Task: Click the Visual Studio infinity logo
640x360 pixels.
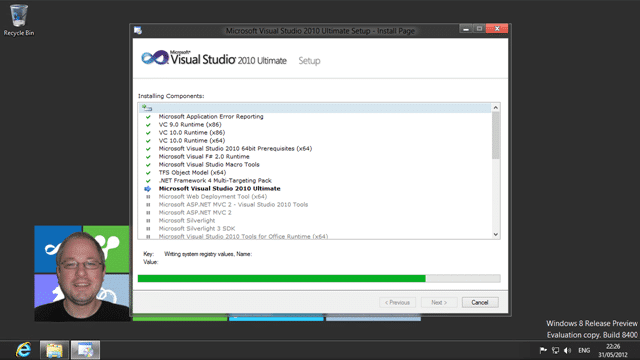Action: (155, 58)
